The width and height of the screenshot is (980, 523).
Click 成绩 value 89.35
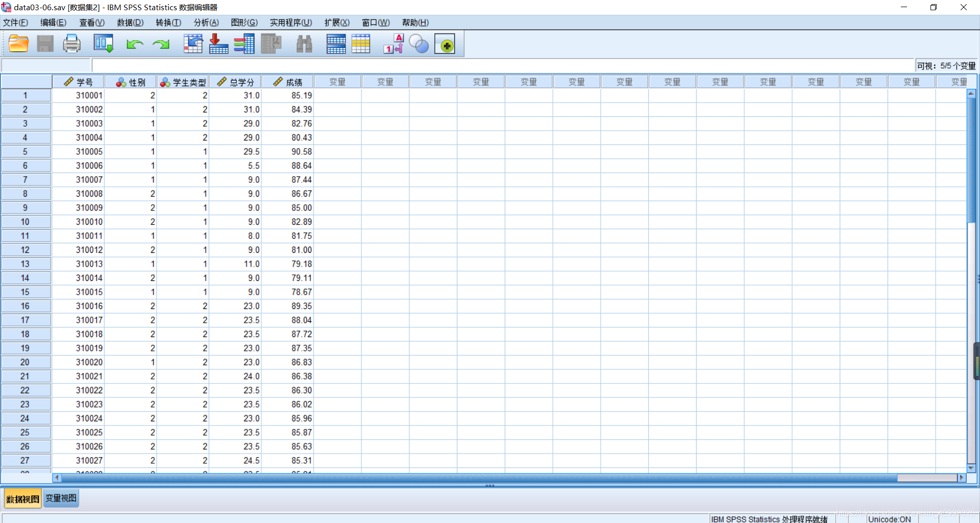pos(287,306)
